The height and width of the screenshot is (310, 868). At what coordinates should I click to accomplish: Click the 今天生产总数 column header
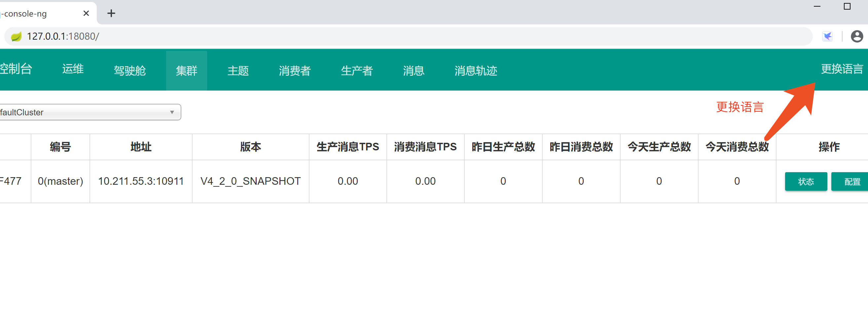(659, 147)
